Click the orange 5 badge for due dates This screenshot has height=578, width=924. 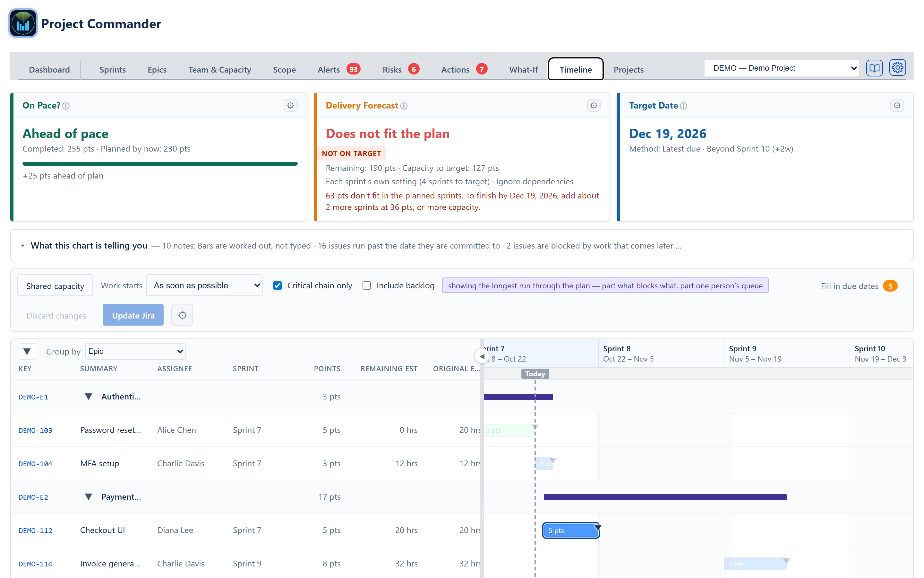890,286
